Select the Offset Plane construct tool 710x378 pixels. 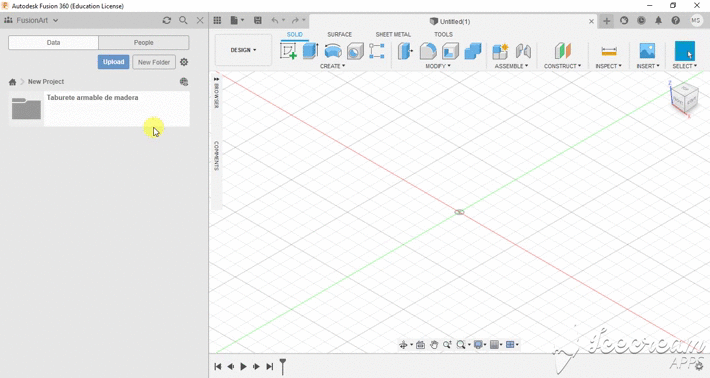[562, 51]
